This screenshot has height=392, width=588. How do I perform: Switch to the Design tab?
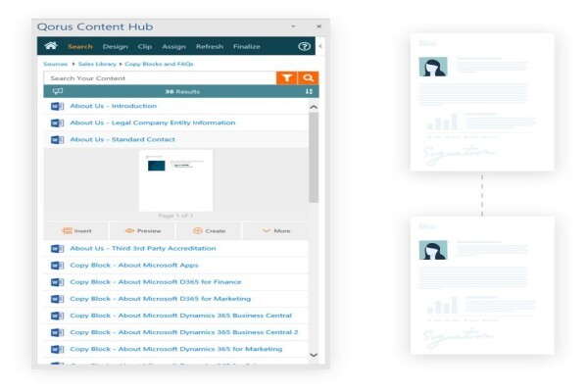115,46
